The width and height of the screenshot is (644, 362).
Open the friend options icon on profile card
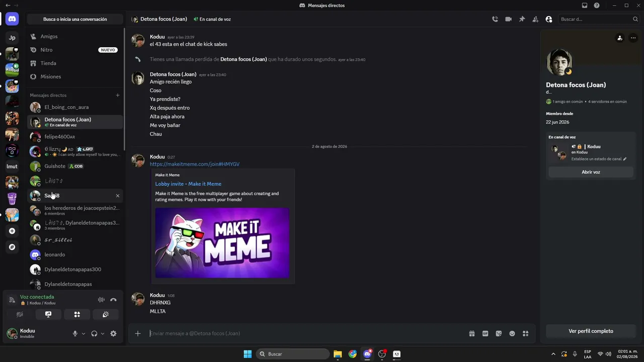pos(620,38)
